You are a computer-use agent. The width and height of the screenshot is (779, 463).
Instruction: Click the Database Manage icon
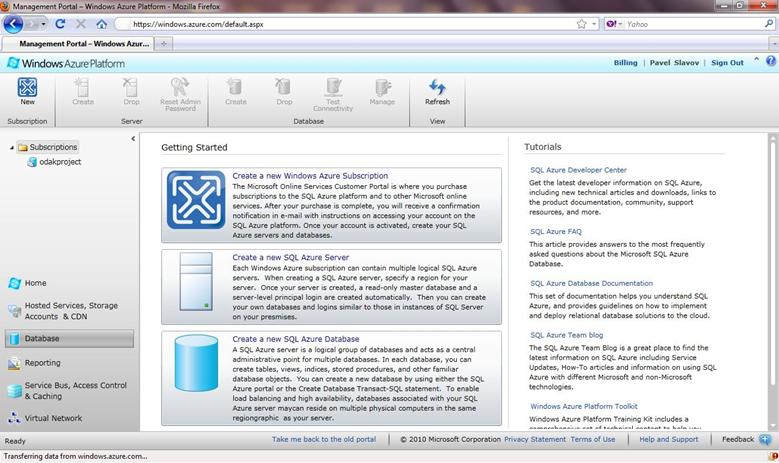click(x=382, y=87)
